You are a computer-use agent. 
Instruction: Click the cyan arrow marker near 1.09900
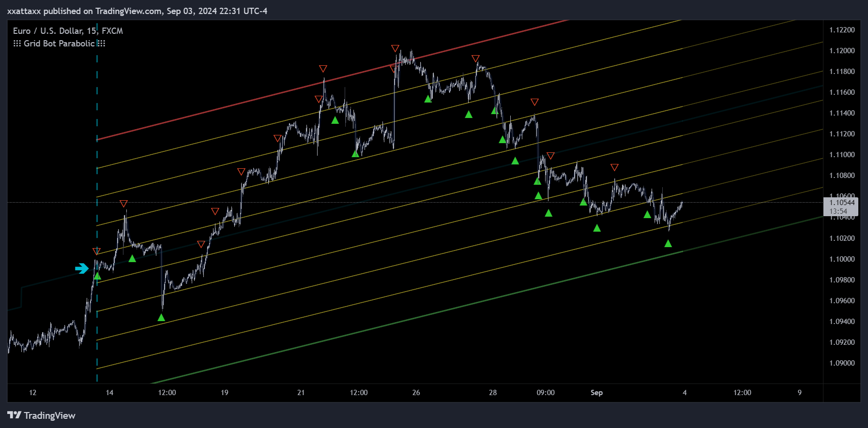pos(82,268)
